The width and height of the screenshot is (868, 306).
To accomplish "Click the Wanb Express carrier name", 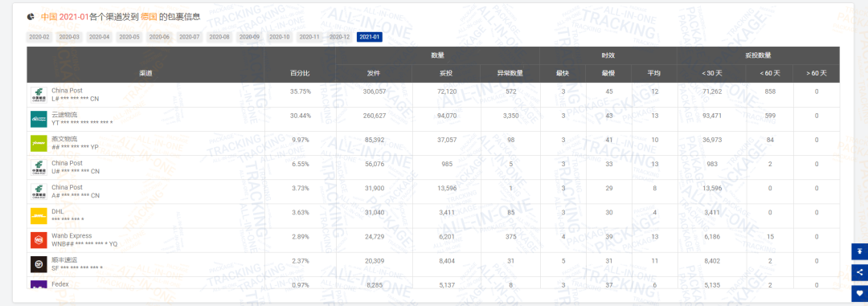I will click(x=72, y=236).
